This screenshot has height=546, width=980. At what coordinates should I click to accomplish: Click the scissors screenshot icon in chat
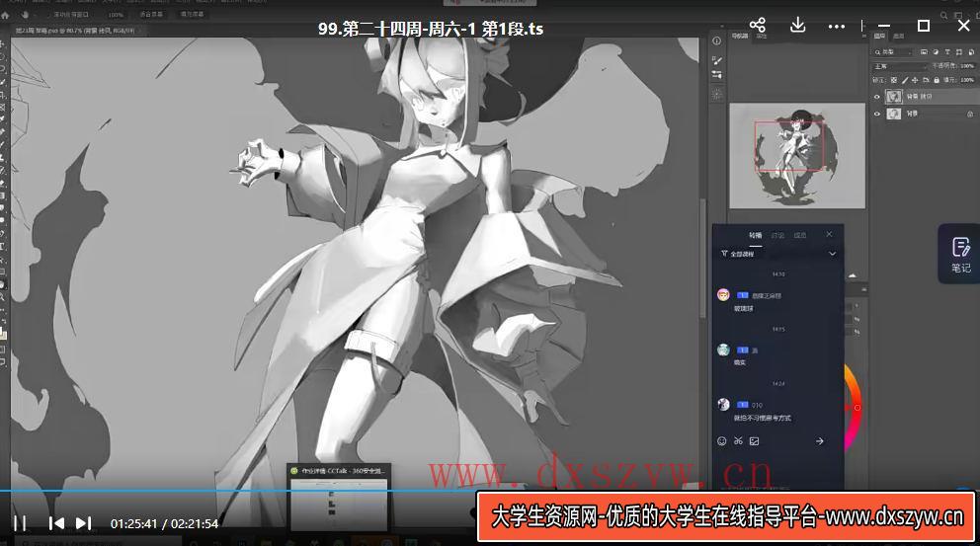pos(738,441)
